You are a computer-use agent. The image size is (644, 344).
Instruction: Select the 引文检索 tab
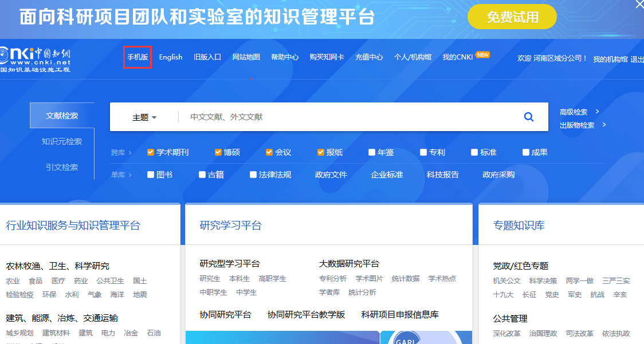point(62,167)
